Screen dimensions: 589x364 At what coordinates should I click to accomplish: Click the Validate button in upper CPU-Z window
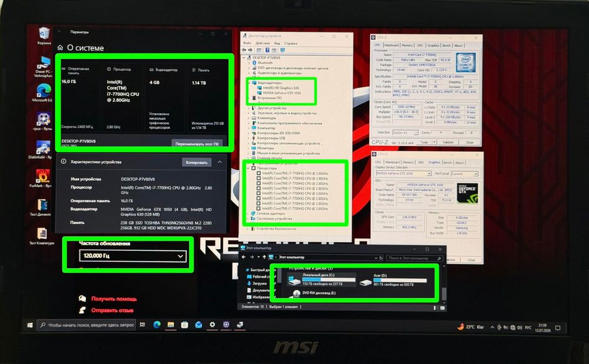pyautogui.click(x=448, y=143)
